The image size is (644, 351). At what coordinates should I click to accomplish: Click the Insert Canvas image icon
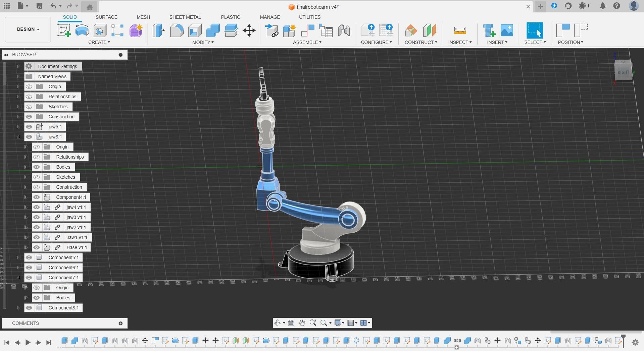[507, 31]
